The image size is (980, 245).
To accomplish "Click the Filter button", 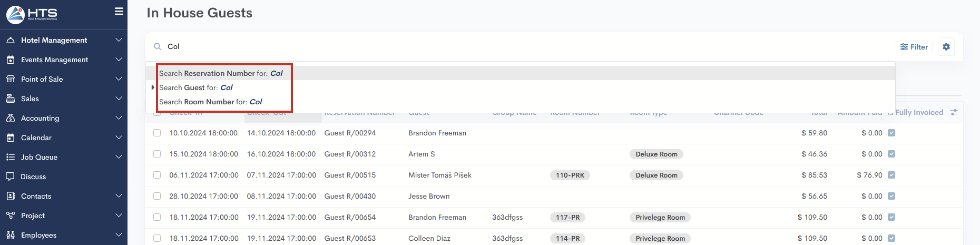I will click(x=914, y=47).
